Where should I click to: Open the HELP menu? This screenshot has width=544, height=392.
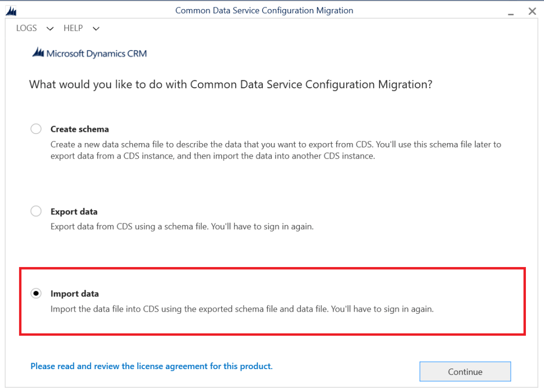(x=73, y=28)
